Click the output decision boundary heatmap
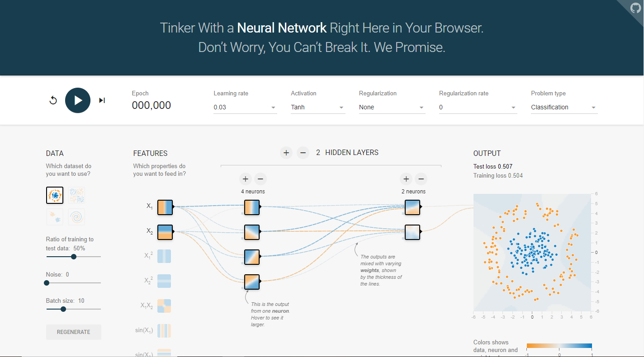This screenshot has width=644, height=357. click(x=532, y=252)
